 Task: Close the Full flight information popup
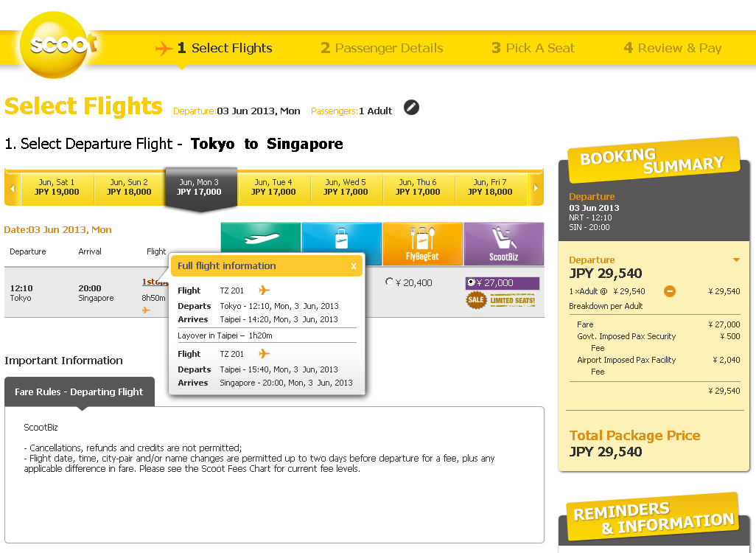pyautogui.click(x=354, y=266)
